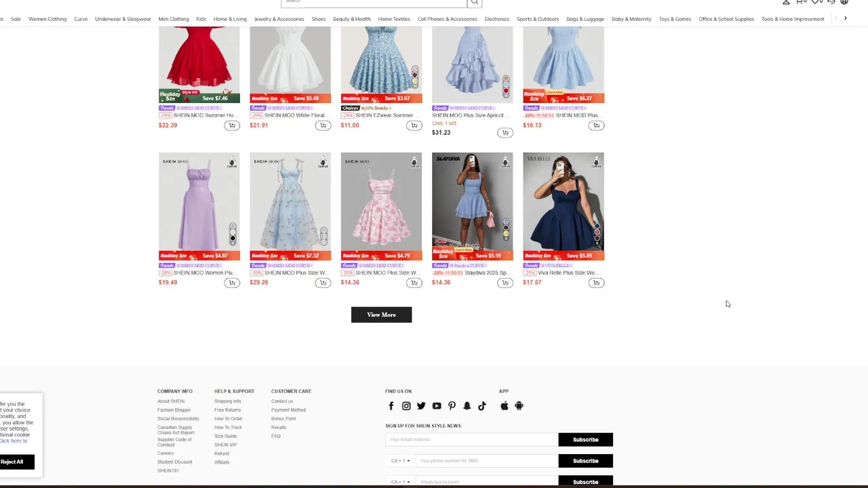Open wishlist heart icon in header

coord(816,2)
